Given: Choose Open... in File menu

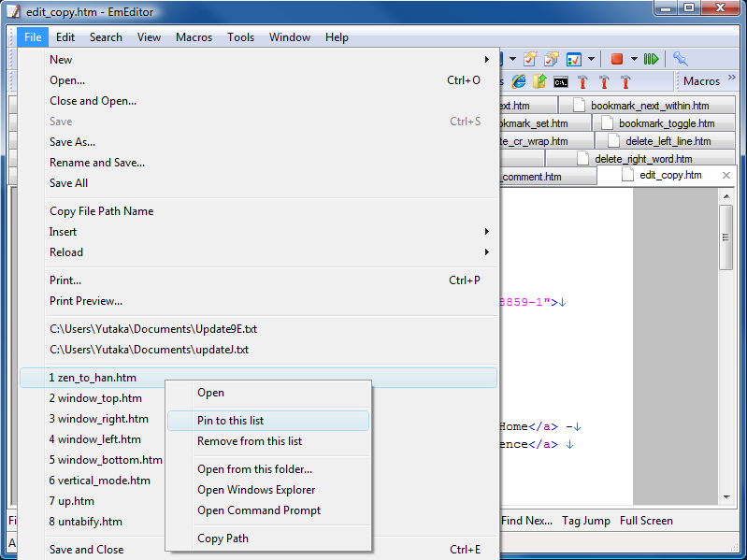Looking at the screenshot, I should click(x=258, y=80).
